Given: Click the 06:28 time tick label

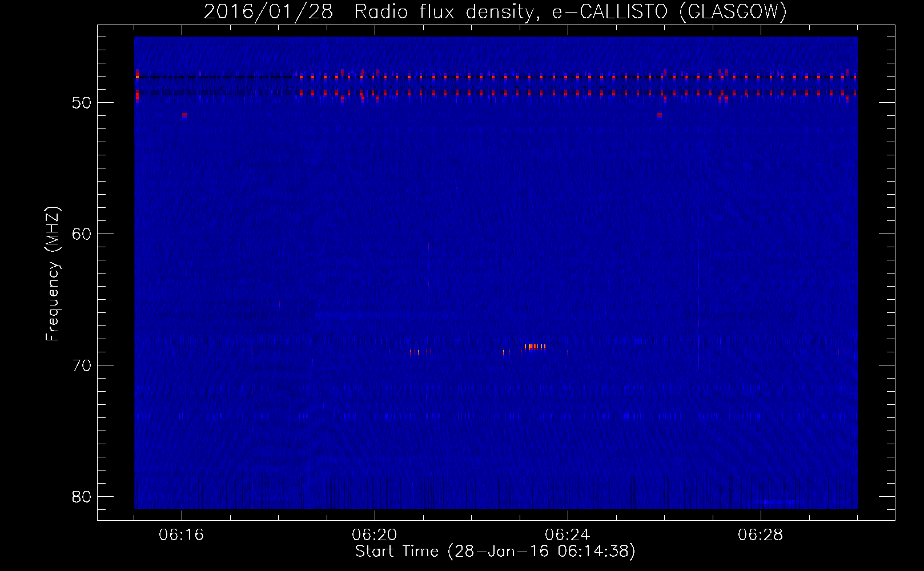Looking at the screenshot, I should [x=761, y=535].
